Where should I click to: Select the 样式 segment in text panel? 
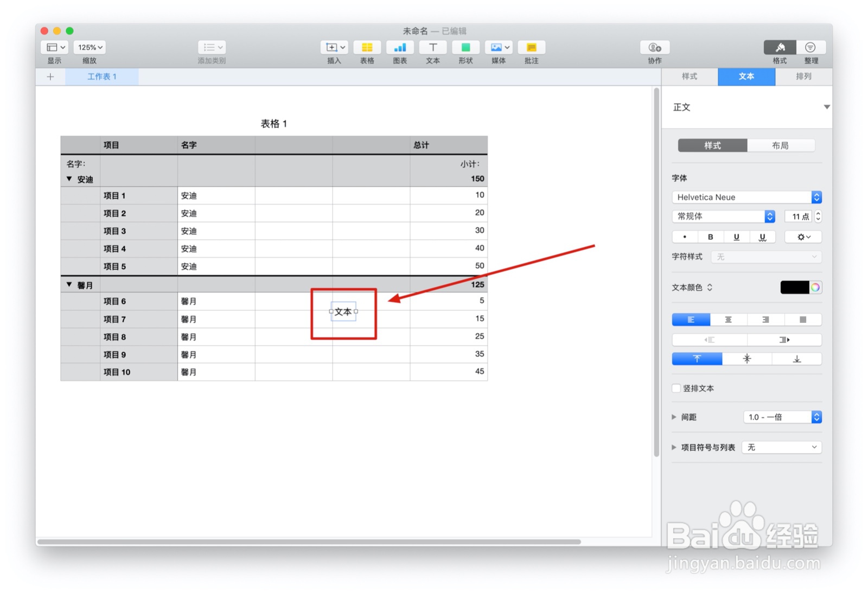(712, 145)
